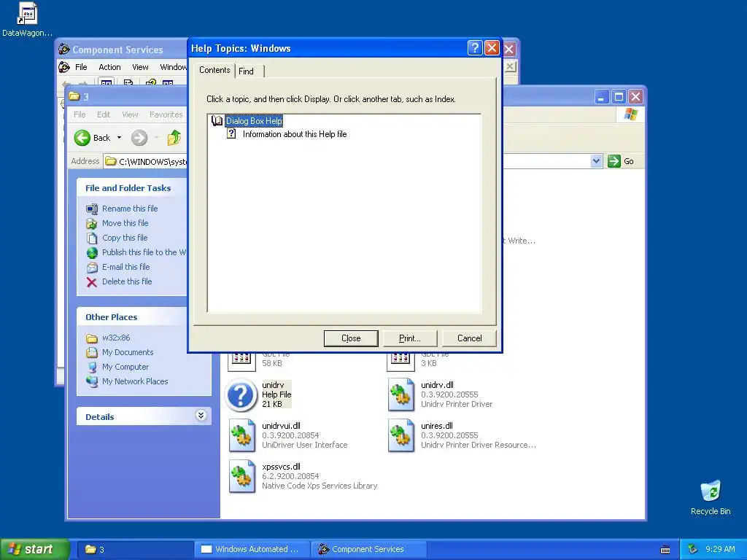Image resolution: width=747 pixels, height=560 pixels.
Task: Click the My Documents link in Other Places
Action: point(128,352)
